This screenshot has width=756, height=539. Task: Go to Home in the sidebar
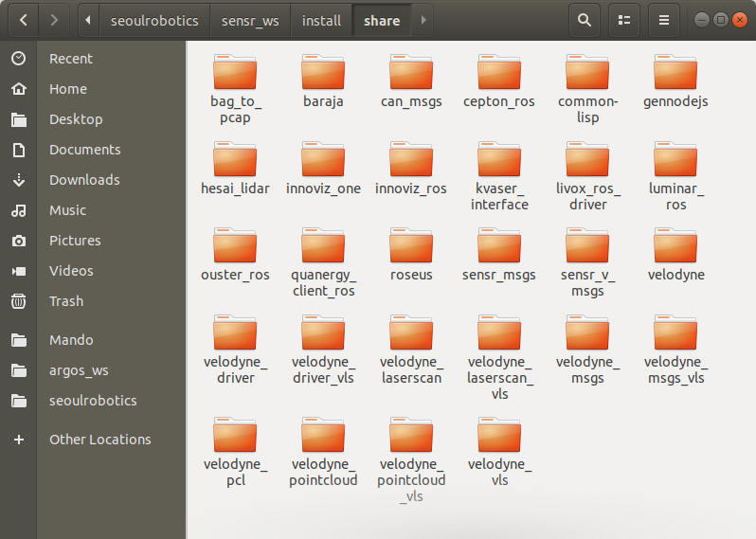(x=93, y=89)
